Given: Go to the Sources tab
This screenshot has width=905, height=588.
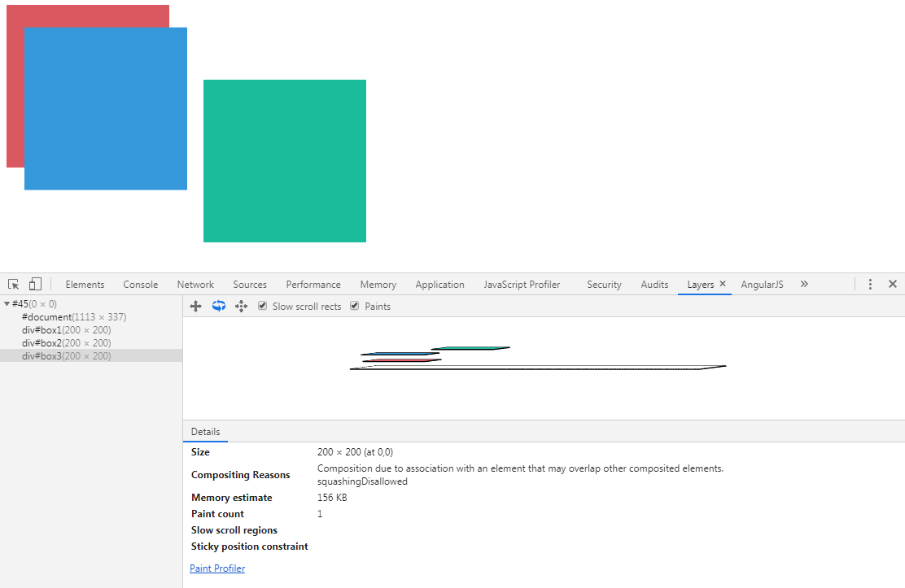Looking at the screenshot, I should pos(250,285).
